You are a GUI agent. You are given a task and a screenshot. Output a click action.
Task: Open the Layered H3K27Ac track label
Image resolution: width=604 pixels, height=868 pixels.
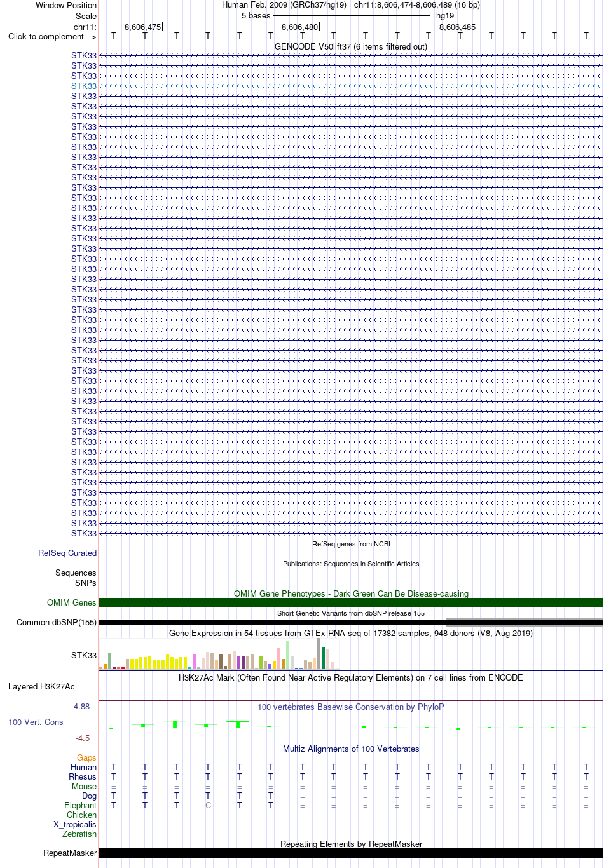click(x=41, y=686)
